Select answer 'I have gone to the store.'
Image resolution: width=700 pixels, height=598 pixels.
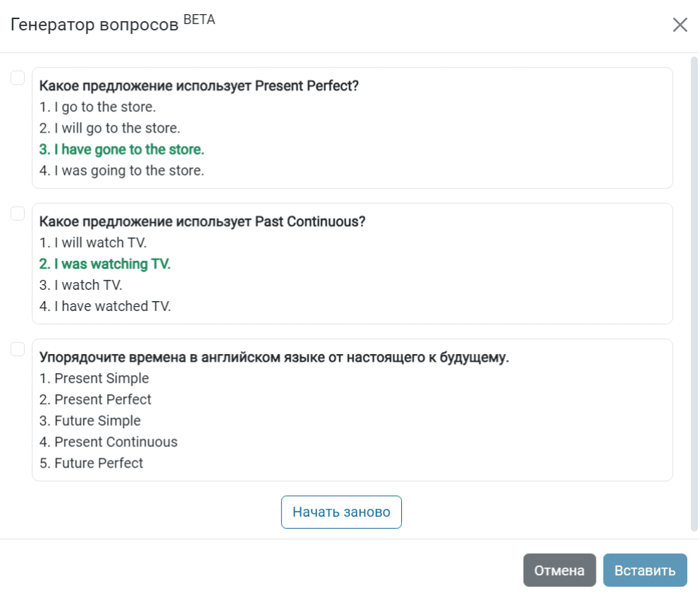tap(121, 149)
